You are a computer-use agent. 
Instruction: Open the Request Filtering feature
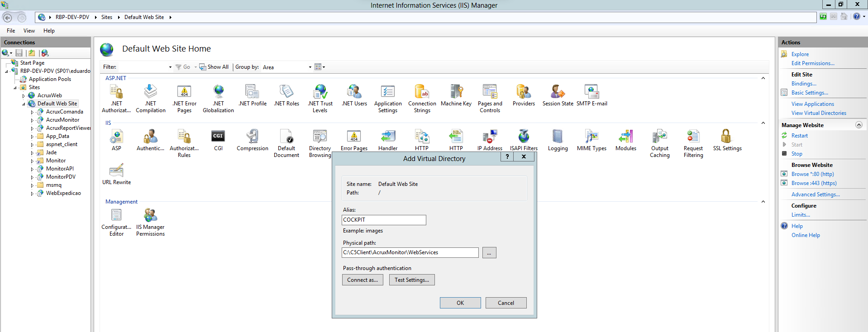tap(693, 143)
